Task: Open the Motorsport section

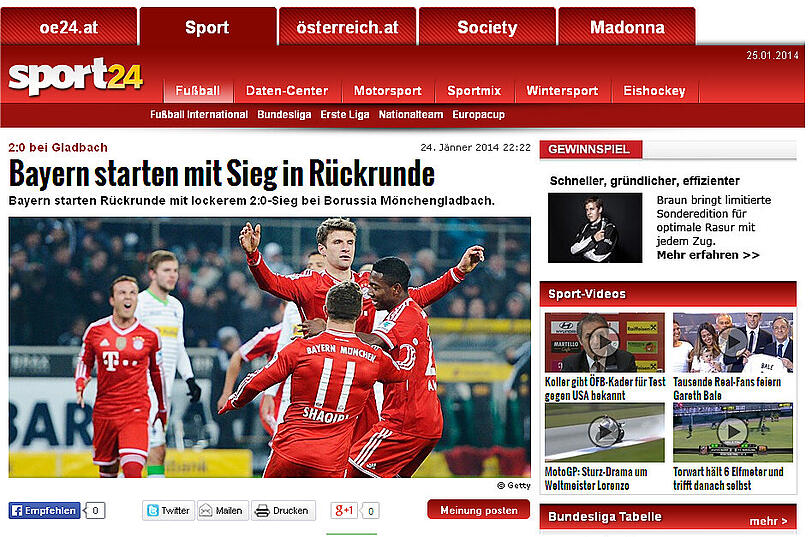Action: tap(387, 91)
